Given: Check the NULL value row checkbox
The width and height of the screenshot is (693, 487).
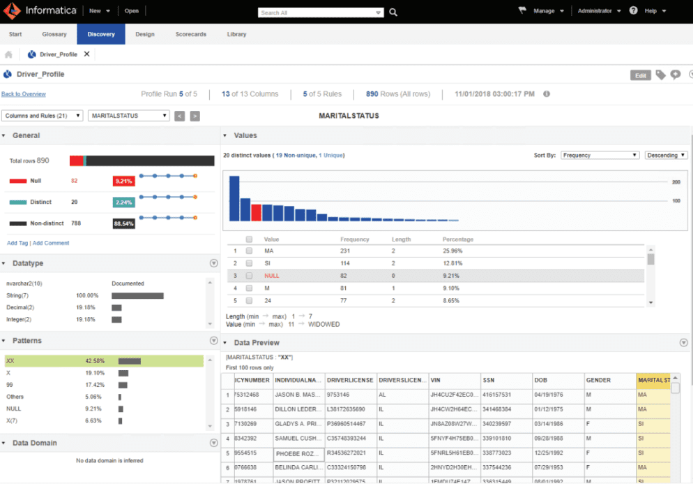Looking at the screenshot, I should tap(249, 275).
